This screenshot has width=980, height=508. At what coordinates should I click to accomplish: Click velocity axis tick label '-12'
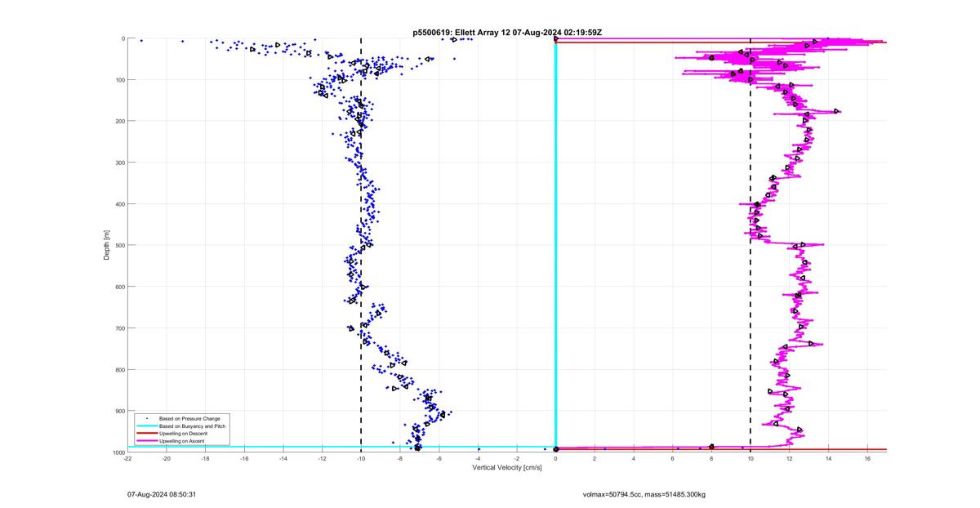pyautogui.click(x=322, y=459)
